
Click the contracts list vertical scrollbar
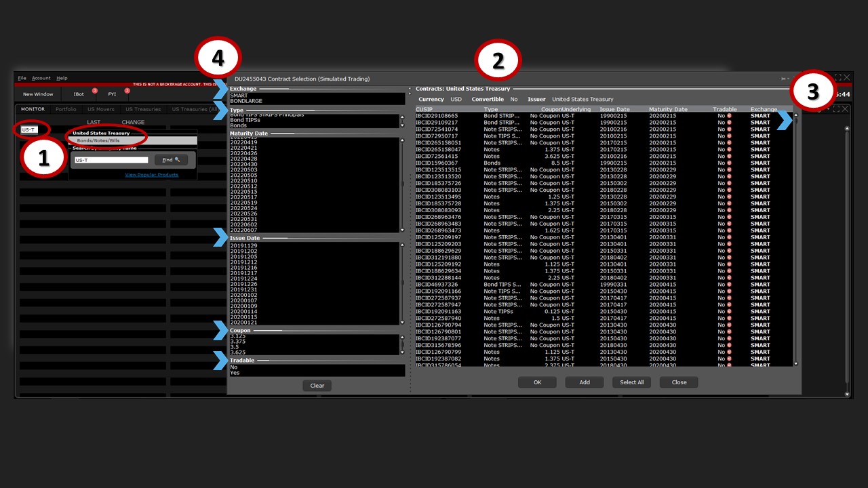[x=796, y=237]
